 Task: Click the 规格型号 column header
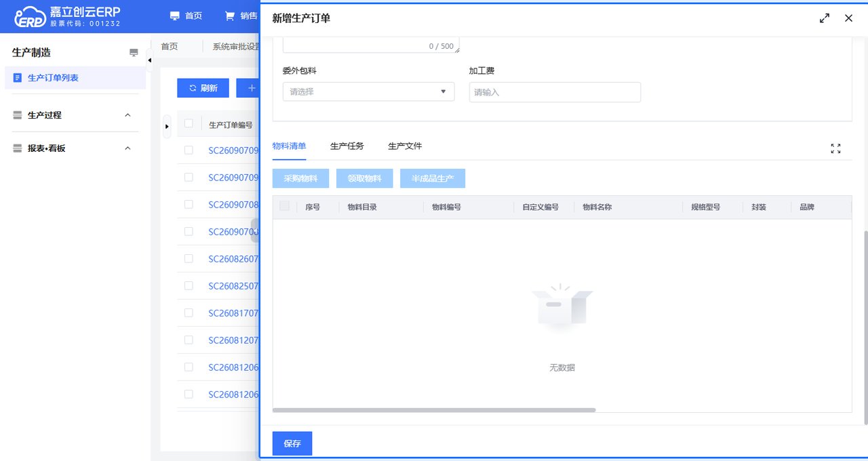(x=705, y=207)
